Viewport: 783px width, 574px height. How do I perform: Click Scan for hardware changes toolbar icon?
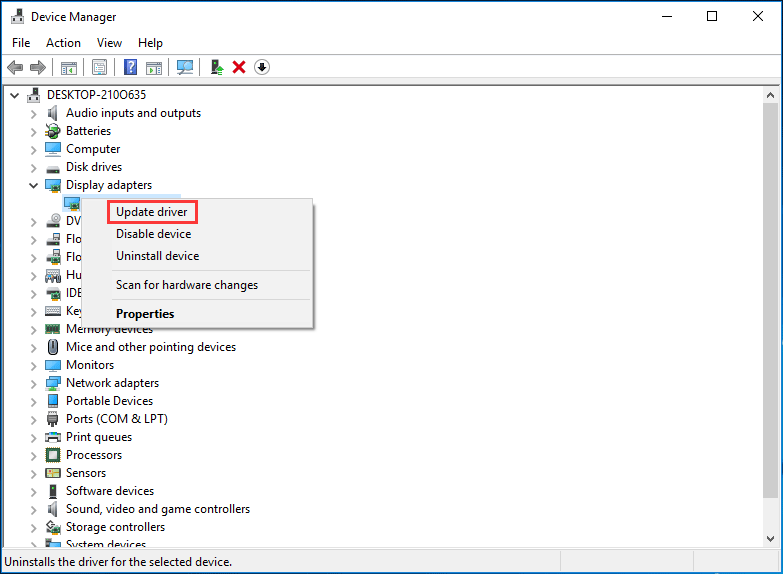185,67
